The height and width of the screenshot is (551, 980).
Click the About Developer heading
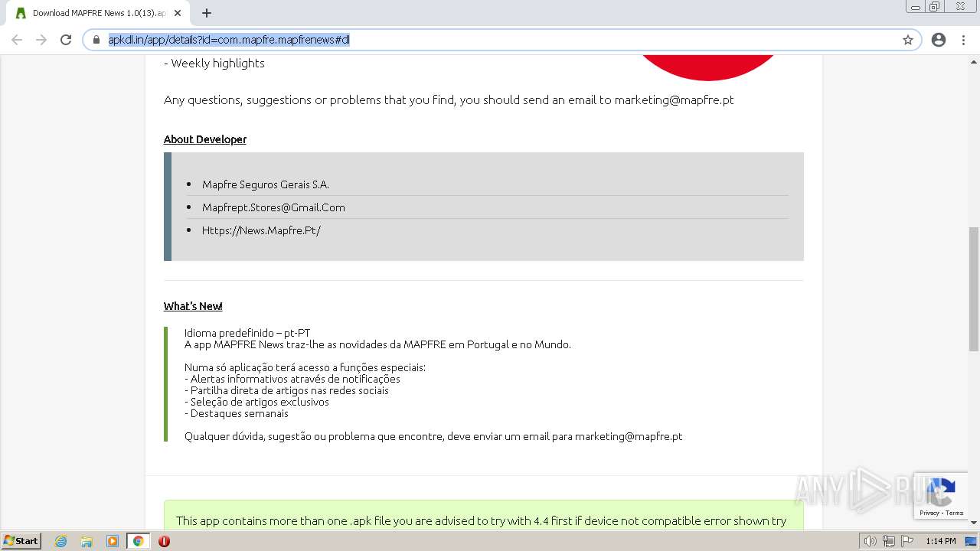tap(205, 139)
